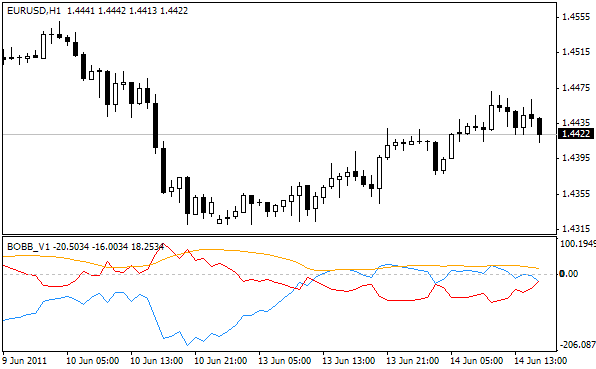
Task: Click the 1.4315 price axis label
Action: 576,229
